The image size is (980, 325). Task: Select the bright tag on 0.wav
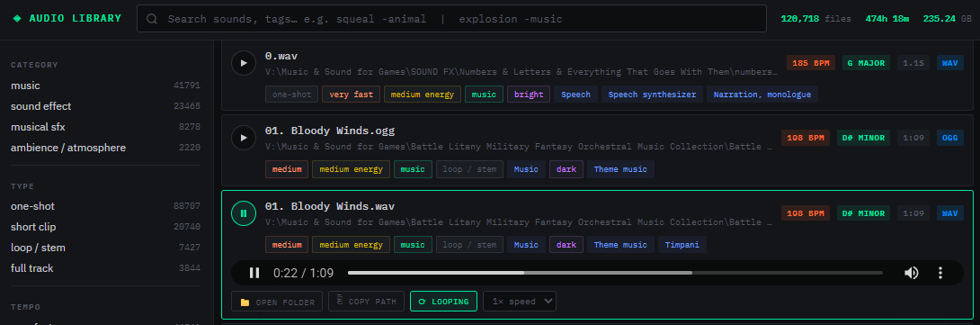click(529, 95)
